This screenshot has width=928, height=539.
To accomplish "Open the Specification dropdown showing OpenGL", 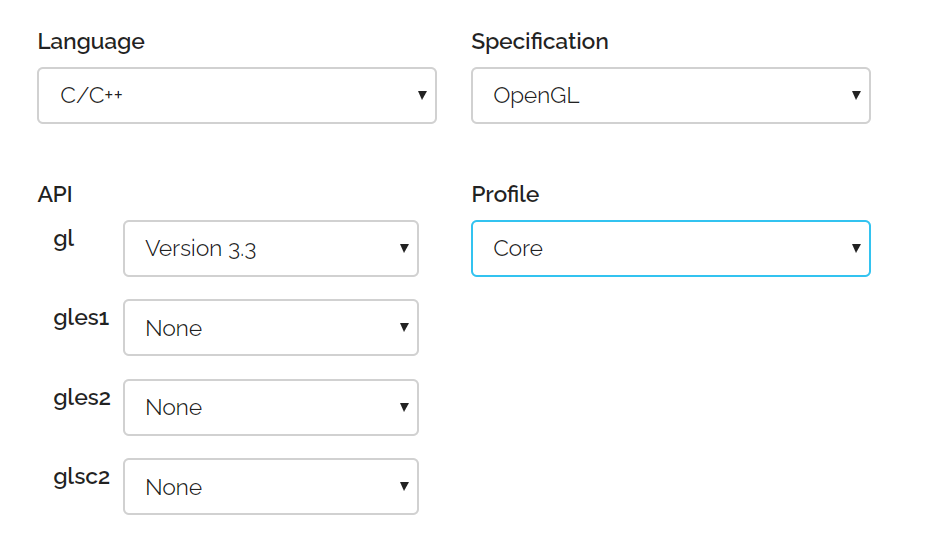I will [670, 96].
